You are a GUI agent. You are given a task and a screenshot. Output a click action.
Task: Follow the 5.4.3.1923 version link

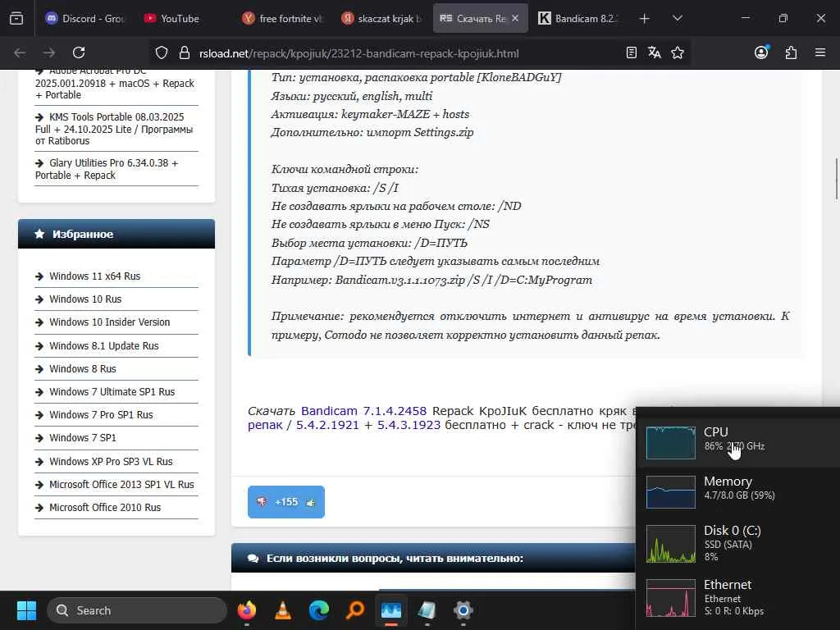pyautogui.click(x=409, y=425)
